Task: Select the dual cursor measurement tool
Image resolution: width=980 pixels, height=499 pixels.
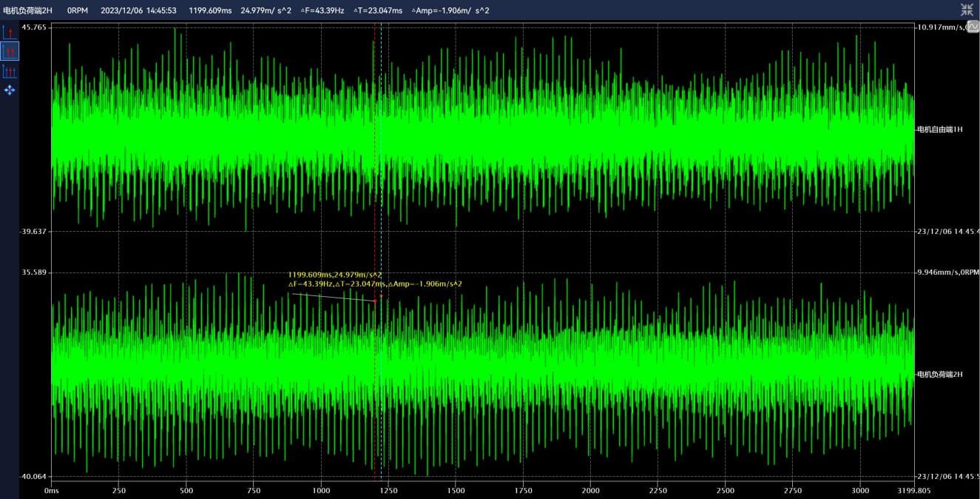Action: (x=10, y=51)
